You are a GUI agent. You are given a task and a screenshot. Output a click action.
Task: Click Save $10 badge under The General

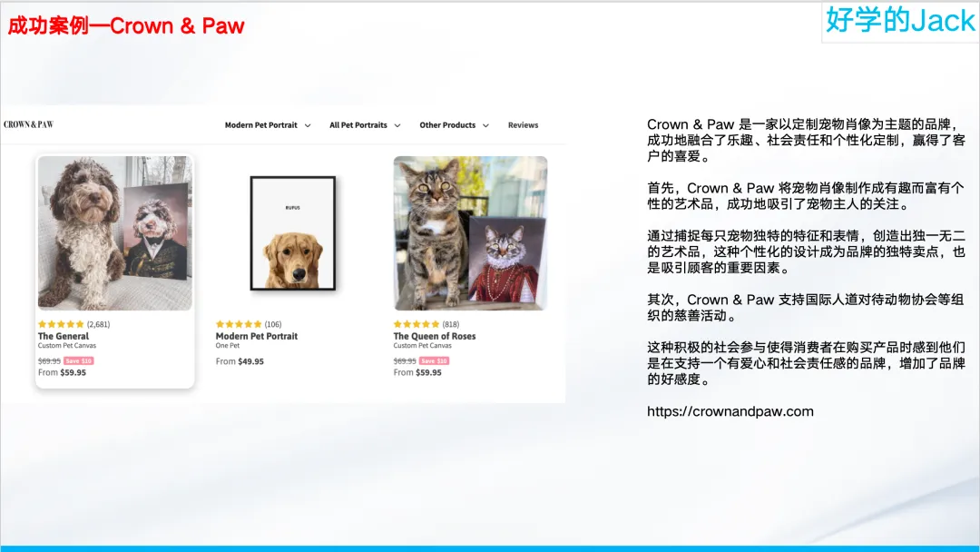point(79,360)
